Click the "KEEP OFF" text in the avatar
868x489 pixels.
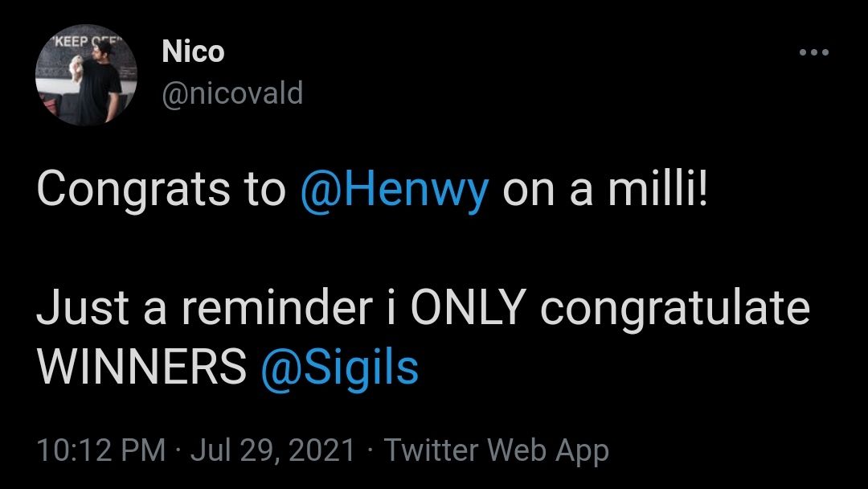69,43
